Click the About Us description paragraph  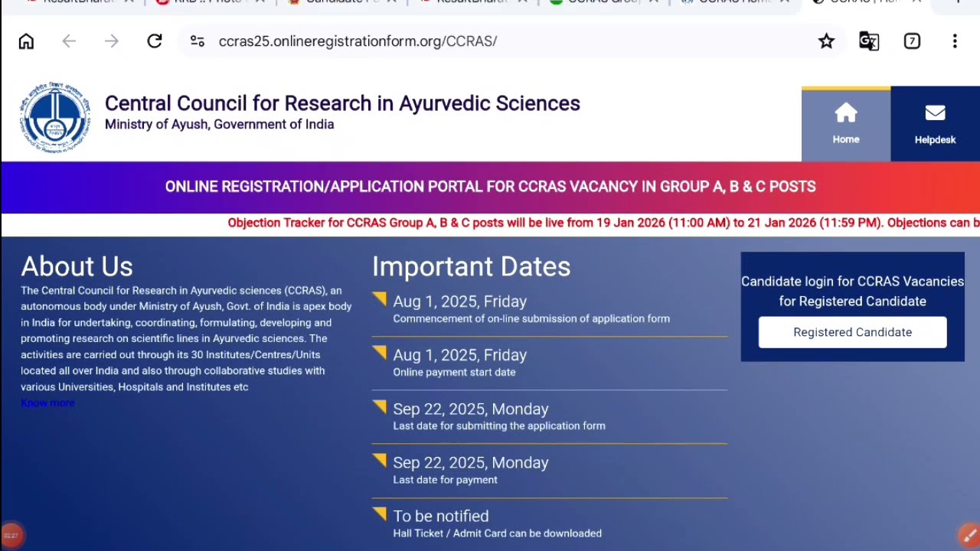coord(186,338)
